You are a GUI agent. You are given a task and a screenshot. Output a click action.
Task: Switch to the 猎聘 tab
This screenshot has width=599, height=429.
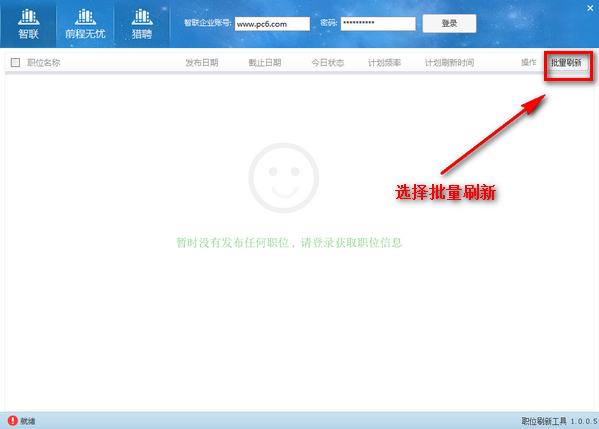click(142, 24)
